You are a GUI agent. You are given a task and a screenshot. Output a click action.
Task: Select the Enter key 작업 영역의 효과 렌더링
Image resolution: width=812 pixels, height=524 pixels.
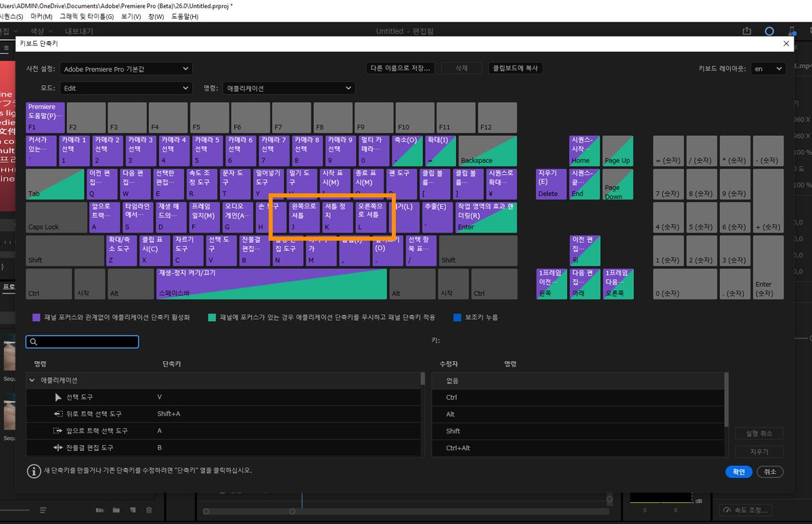[x=486, y=216]
